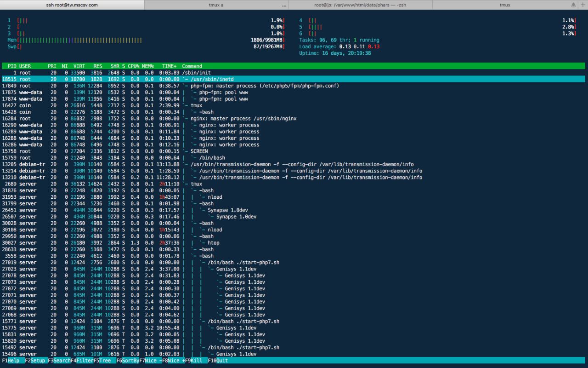Click the TIME+ column header
588x368 pixels.
click(169, 66)
